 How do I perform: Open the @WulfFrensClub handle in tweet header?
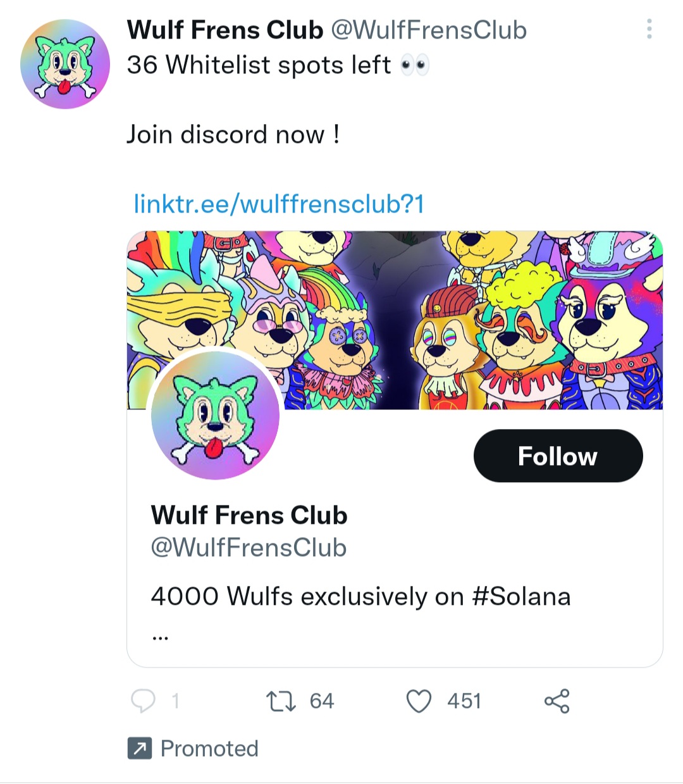click(429, 30)
